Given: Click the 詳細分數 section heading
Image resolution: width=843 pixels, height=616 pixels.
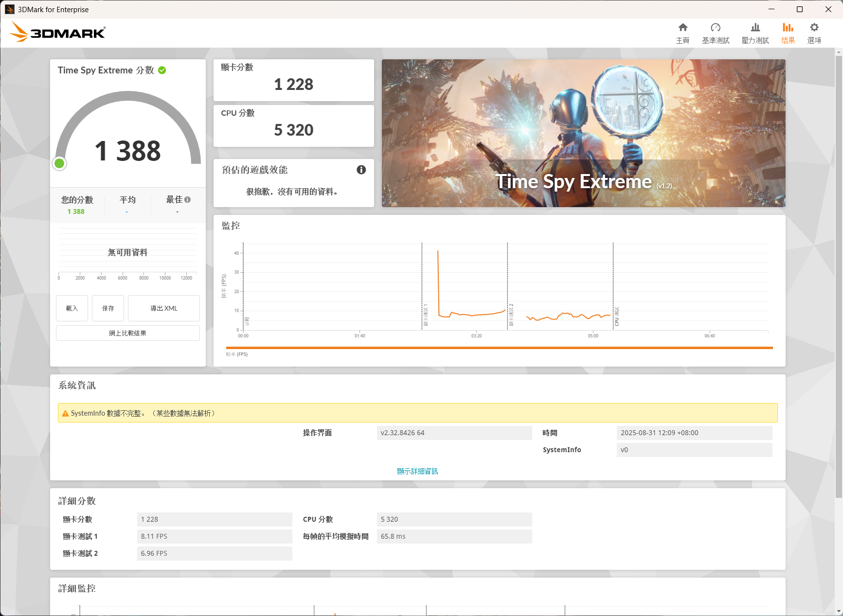Looking at the screenshot, I should point(77,501).
